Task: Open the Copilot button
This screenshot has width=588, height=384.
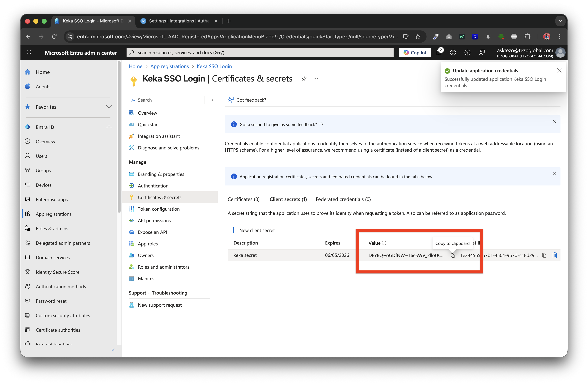Action: click(415, 52)
